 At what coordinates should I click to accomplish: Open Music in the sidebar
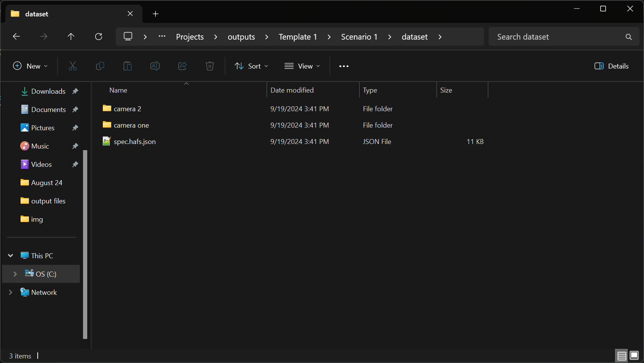pyautogui.click(x=40, y=146)
